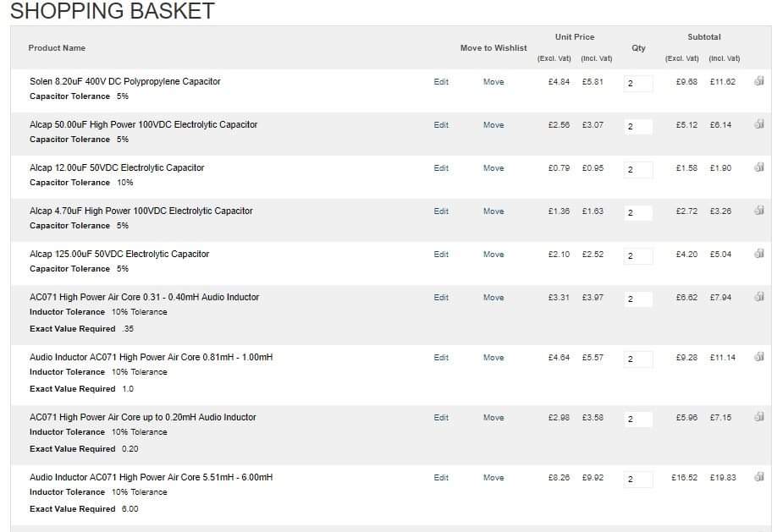Move the up to 0.20mH inductor to wishlist
783x532 pixels.
(494, 418)
